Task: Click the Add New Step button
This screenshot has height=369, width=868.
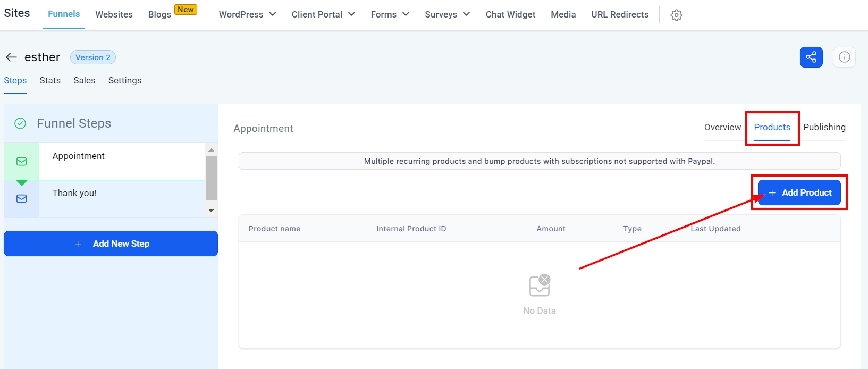Action: [111, 244]
